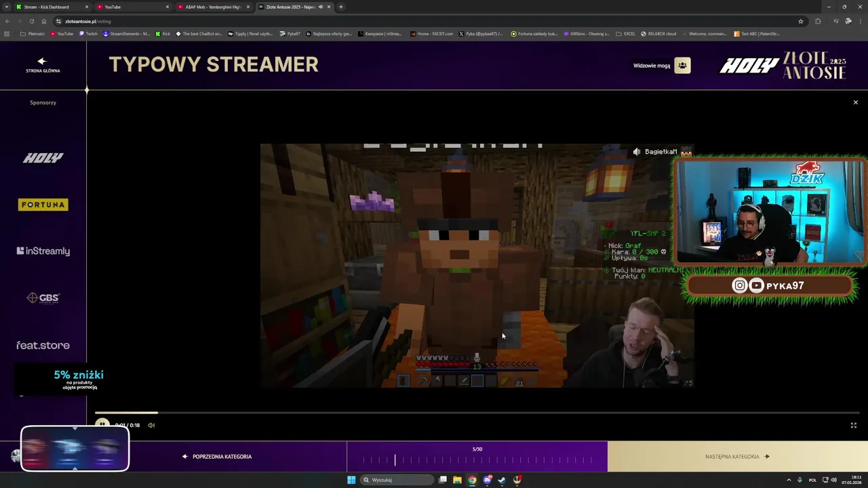
Task: Open the Kampanie inStreamly bookmark
Action: [380, 33]
